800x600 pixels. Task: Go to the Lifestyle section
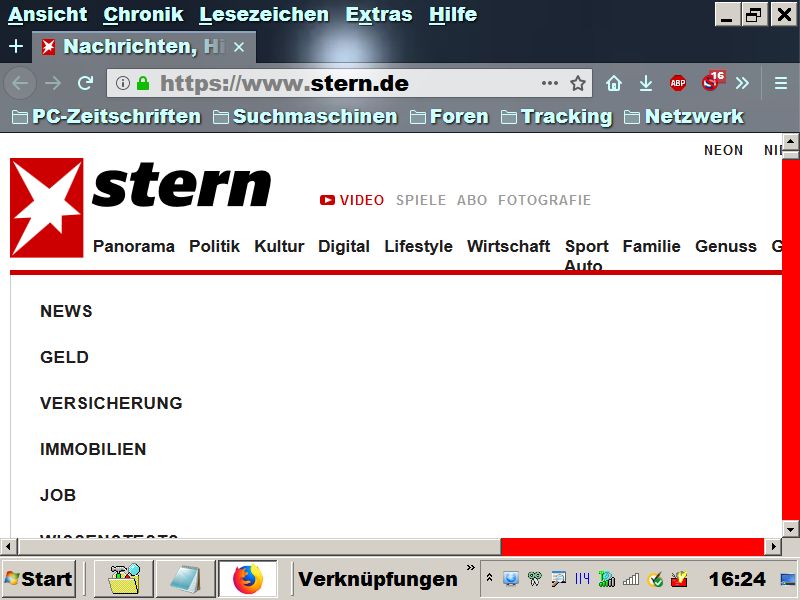tap(418, 246)
